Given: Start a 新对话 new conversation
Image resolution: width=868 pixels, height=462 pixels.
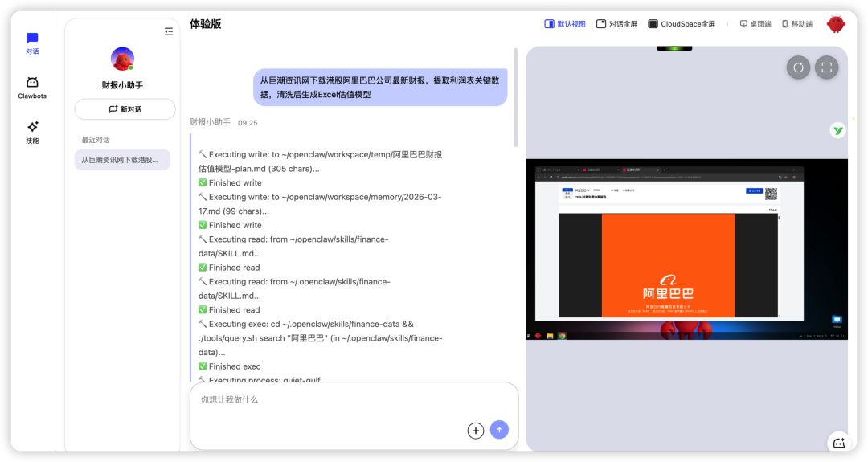Looking at the screenshot, I should click(125, 109).
